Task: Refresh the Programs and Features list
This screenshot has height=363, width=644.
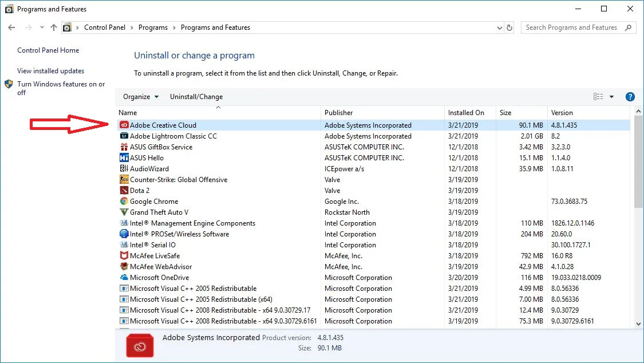Action: coord(509,27)
